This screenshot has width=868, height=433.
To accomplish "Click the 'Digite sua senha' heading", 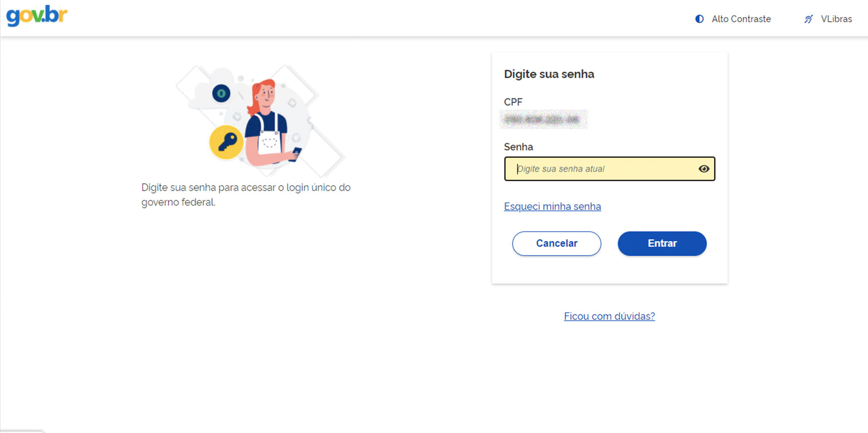I will (x=549, y=74).
